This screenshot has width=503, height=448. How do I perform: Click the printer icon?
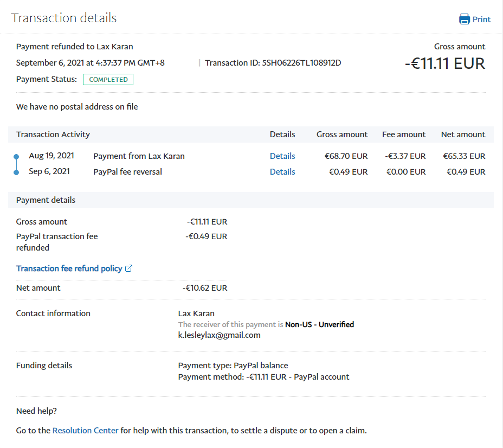point(465,20)
